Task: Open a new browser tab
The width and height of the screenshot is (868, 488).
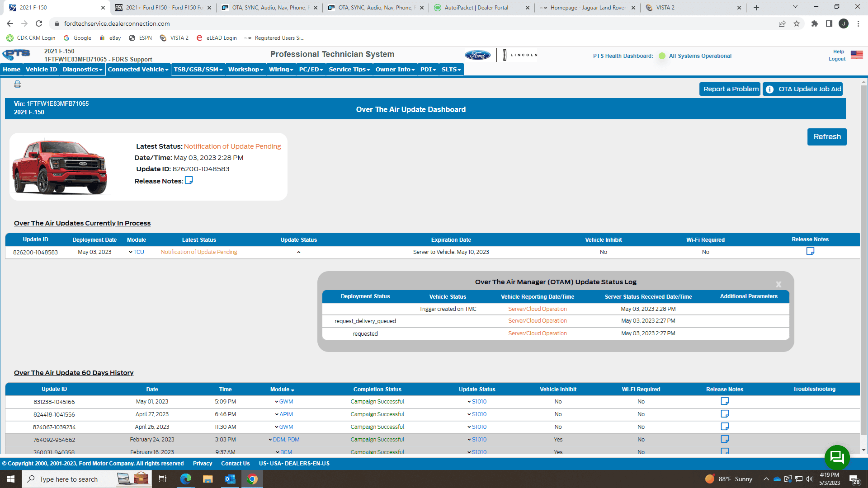Action: click(x=756, y=8)
